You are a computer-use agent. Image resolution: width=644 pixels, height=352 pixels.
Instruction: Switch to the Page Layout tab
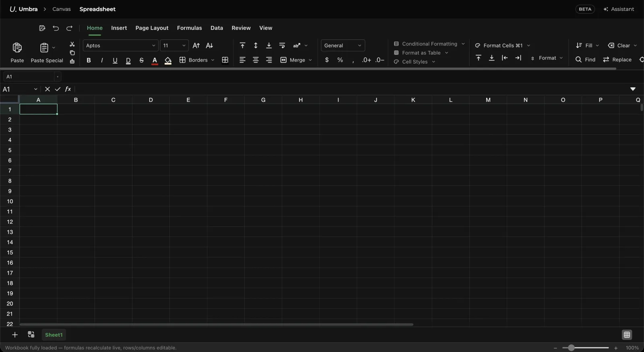152,28
